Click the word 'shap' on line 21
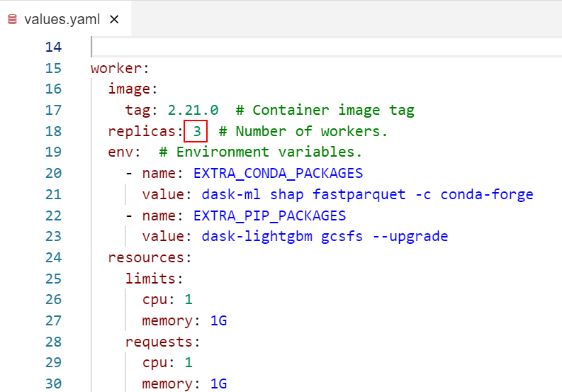This screenshot has height=392, width=562. (x=287, y=194)
